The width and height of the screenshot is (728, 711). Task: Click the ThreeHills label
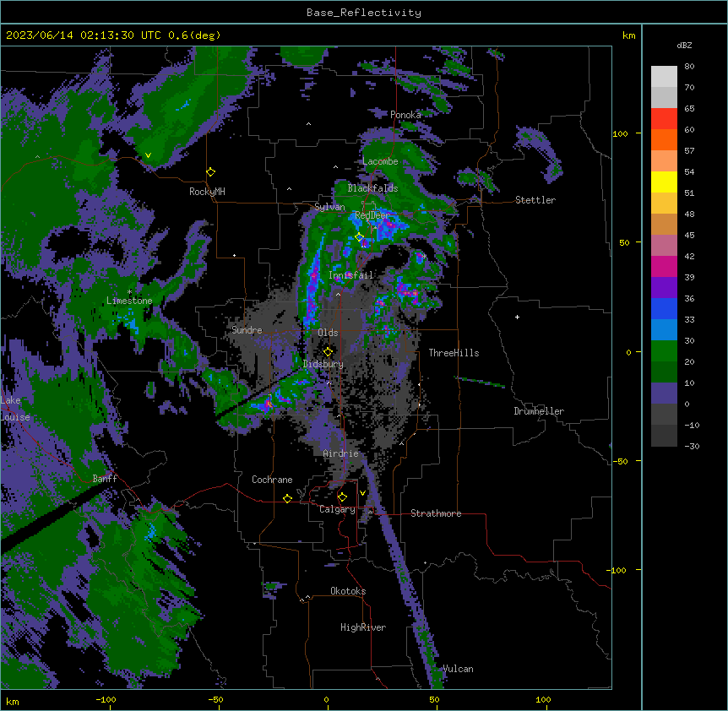pyautogui.click(x=454, y=353)
